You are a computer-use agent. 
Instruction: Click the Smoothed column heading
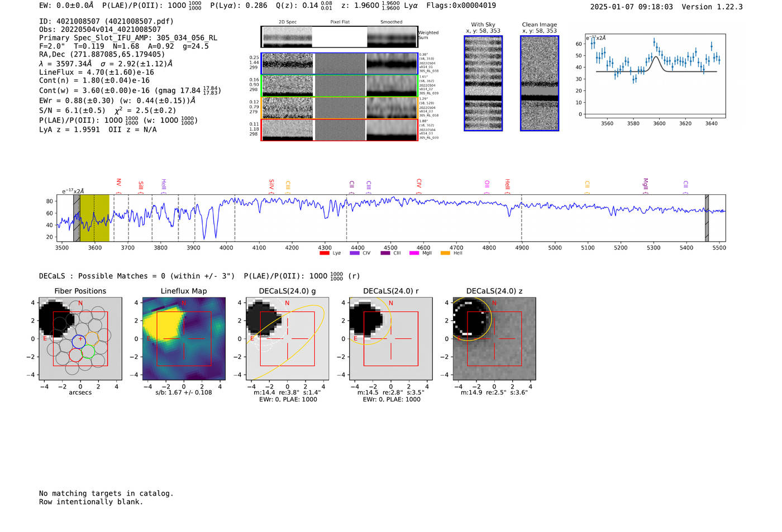(392, 22)
